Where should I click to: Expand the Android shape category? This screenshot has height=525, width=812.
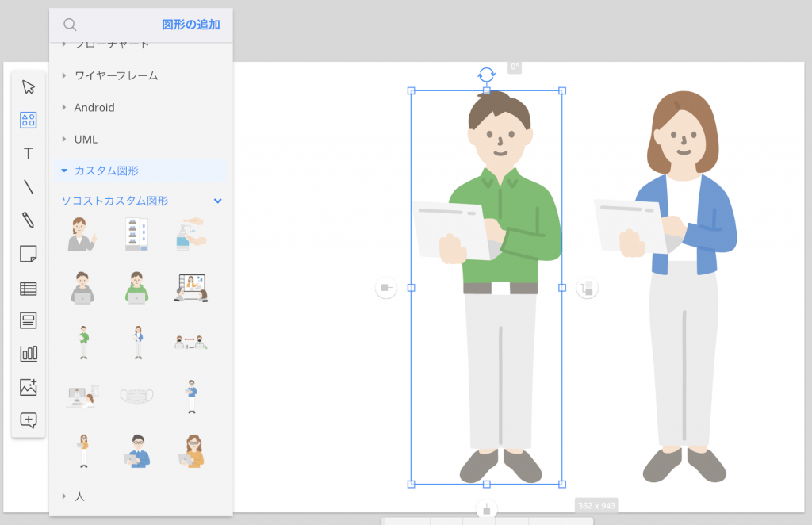(x=94, y=107)
